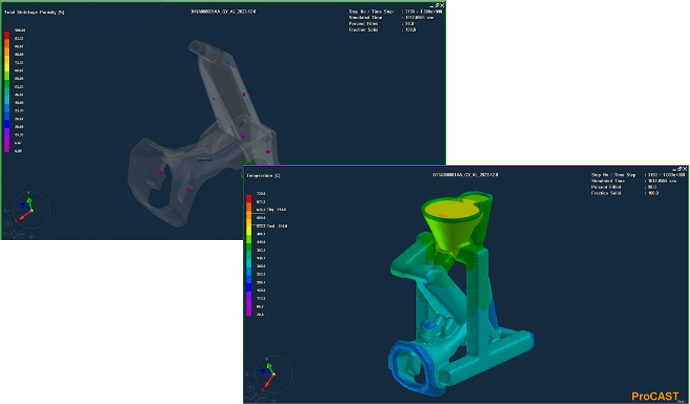This screenshot has width=690, height=404.
Task: Click the file name header in porosity view
Action: pos(225,12)
